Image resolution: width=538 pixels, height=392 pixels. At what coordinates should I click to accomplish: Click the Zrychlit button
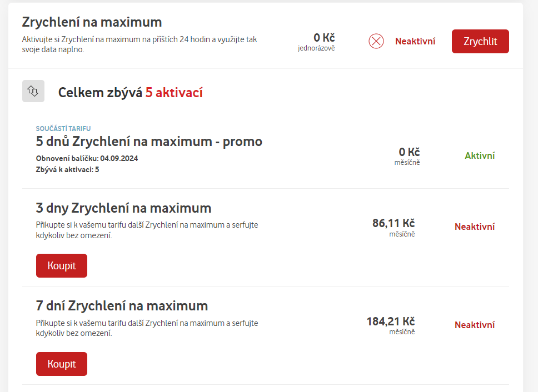(480, 42)
